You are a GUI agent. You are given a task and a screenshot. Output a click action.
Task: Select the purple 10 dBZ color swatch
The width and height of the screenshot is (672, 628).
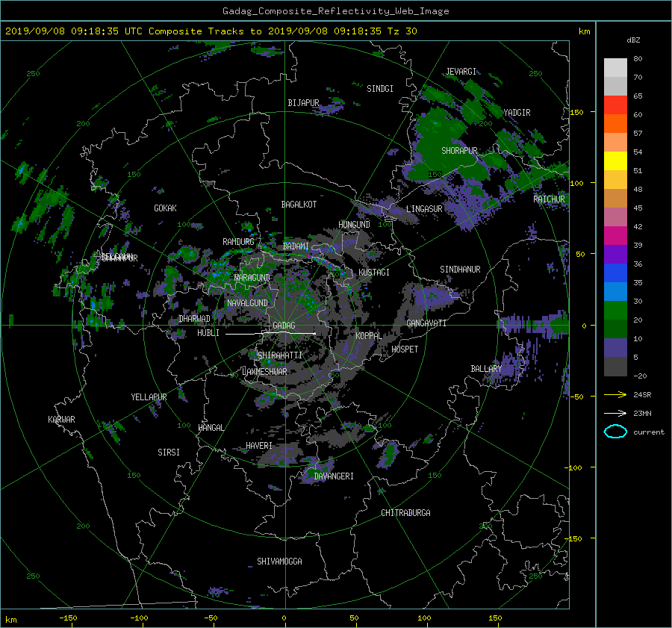coord(615,347)
